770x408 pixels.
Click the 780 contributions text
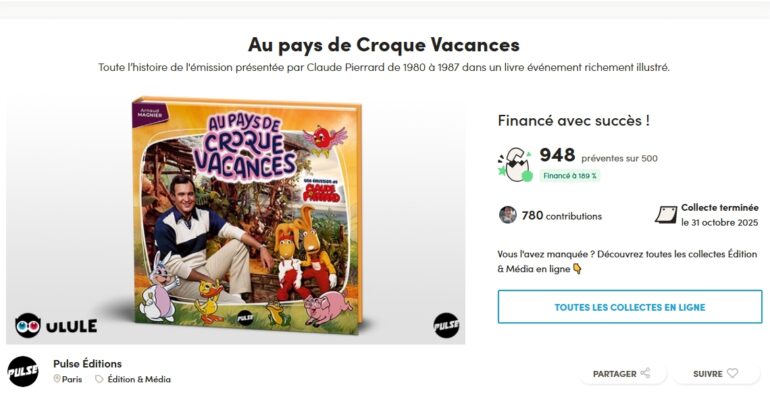pyautogui.click(x=561, y=215)
